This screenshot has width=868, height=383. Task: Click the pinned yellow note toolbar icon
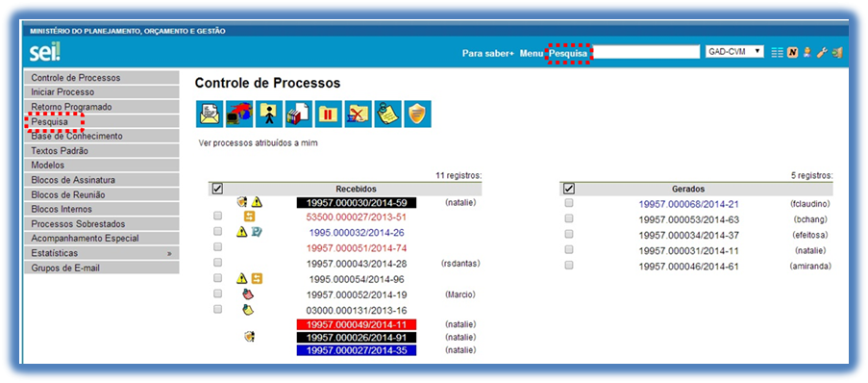tap(387, 115)
